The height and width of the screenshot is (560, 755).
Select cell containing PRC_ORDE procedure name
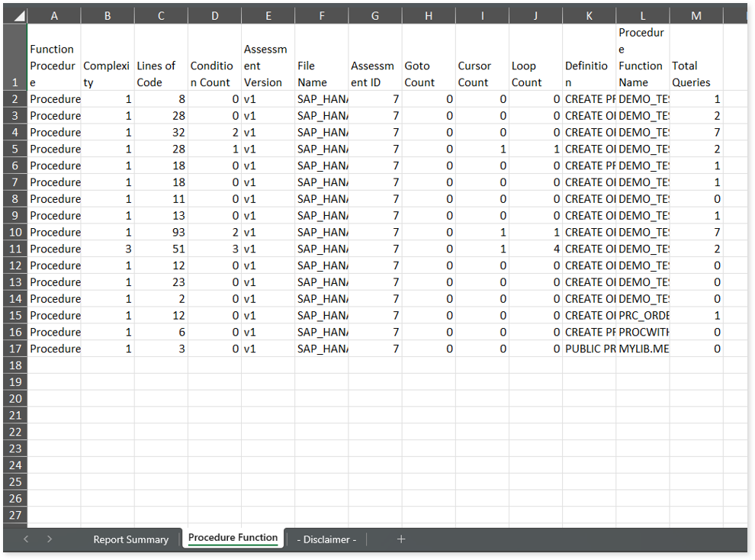click(x=642, y=315)
